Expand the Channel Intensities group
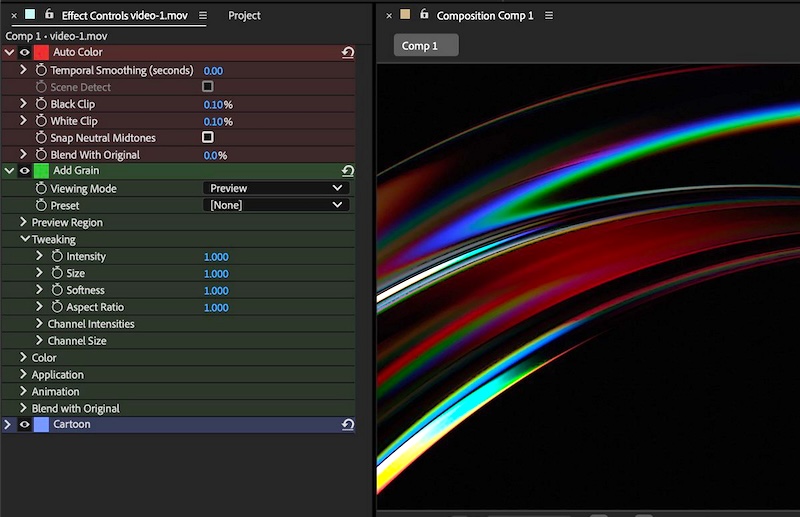 click(39, 324)
